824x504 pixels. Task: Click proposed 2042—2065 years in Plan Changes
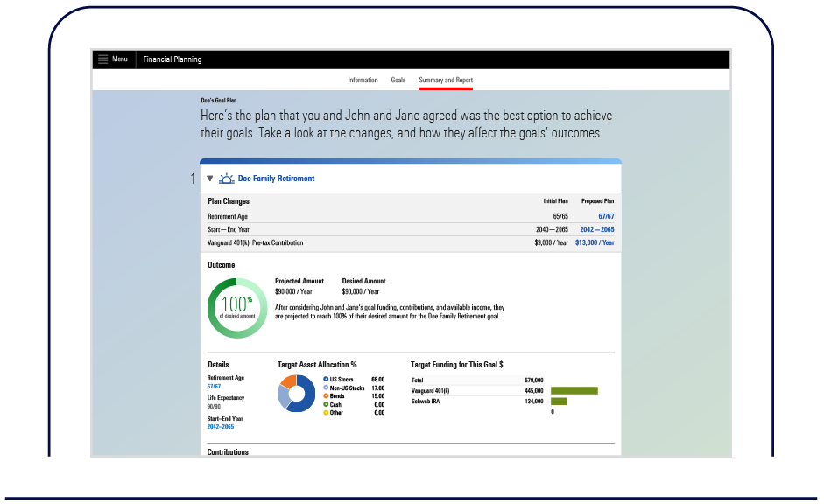597,229
